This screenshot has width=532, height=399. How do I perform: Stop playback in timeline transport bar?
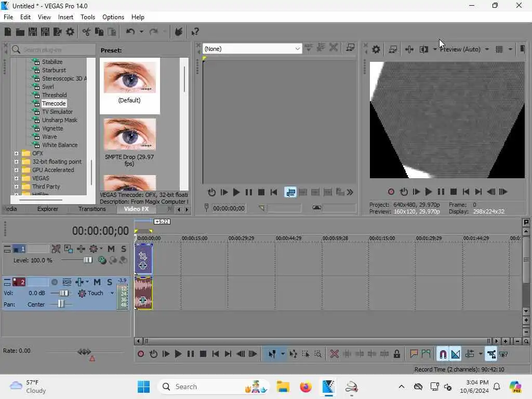coord(203,354)
